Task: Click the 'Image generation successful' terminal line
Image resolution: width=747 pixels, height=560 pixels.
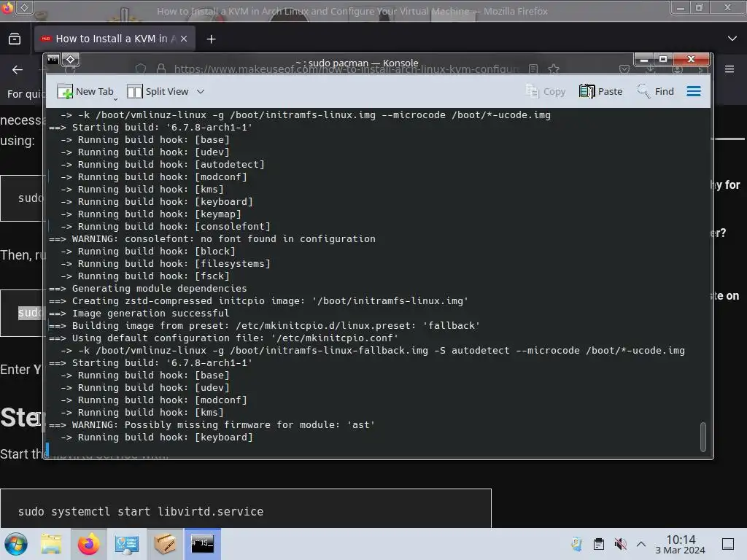Action: 139,314
